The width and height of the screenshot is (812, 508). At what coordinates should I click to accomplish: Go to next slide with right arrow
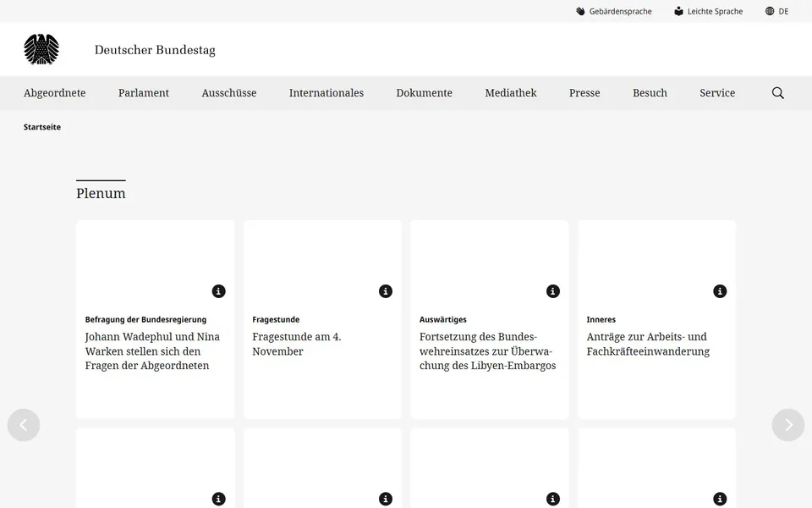click(788, 425)
